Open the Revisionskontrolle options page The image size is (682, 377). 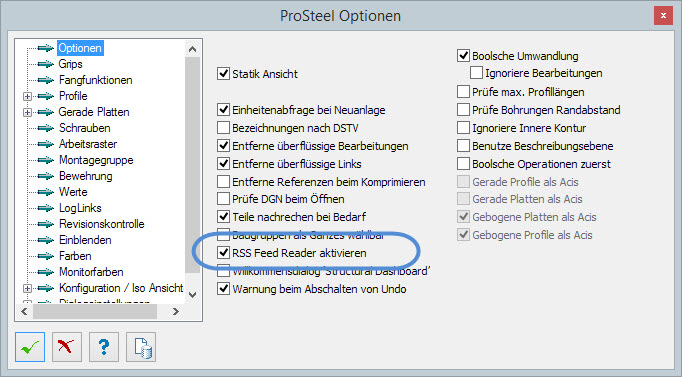click(x=102, y=224)
